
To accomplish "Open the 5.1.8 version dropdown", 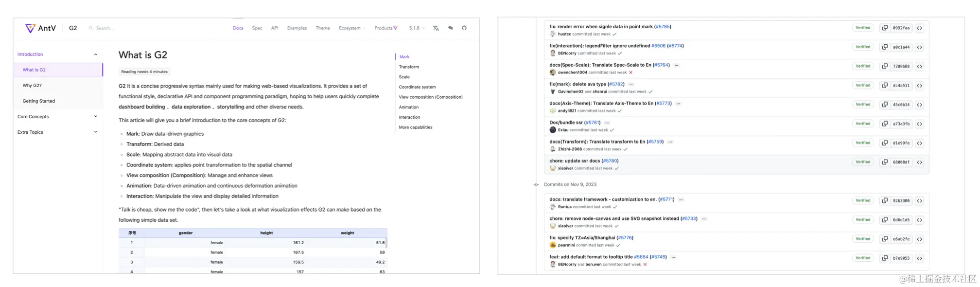I will pos(417,28).
